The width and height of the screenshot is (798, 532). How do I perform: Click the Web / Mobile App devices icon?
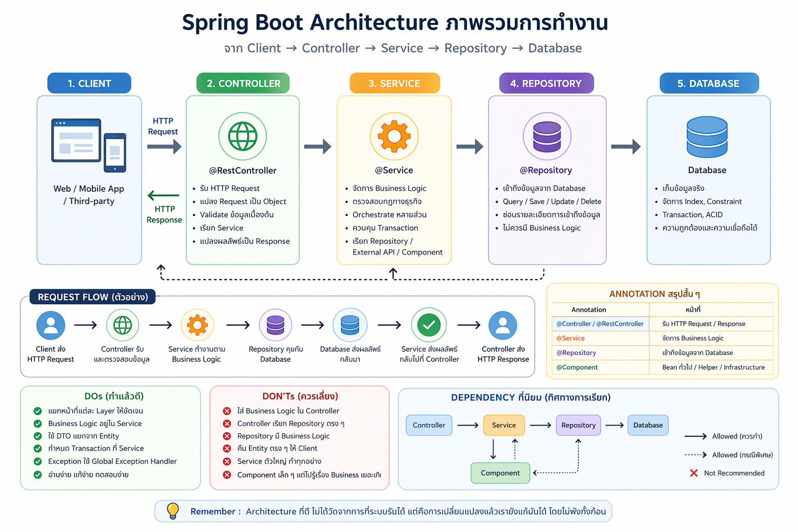coord(89,145)
